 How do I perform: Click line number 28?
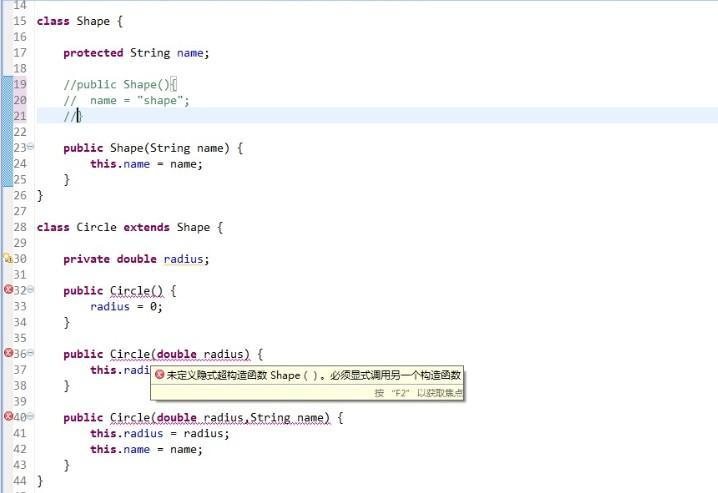[x=20, y=227]
